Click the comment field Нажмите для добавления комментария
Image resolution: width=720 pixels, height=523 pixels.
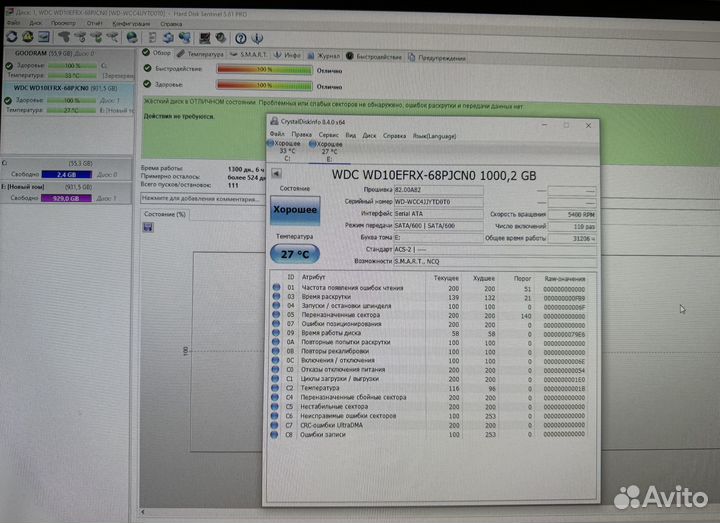pos(202,199)
